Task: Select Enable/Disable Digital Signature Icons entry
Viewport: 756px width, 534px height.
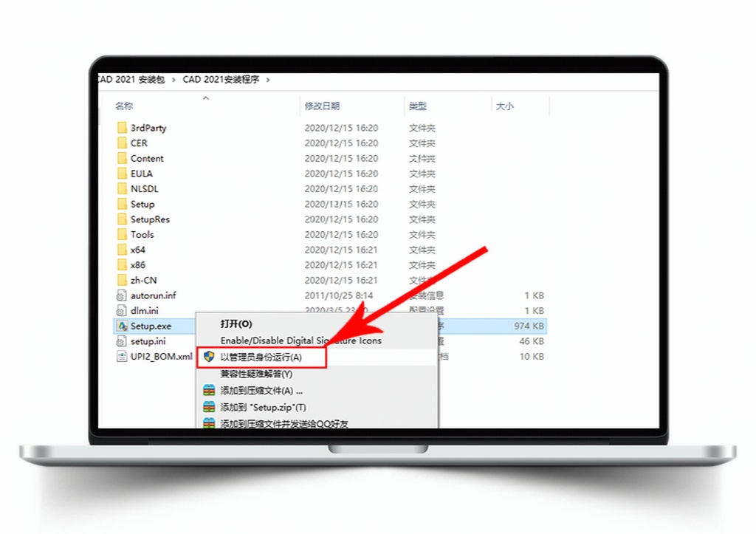Action: [x=301, y=340]
